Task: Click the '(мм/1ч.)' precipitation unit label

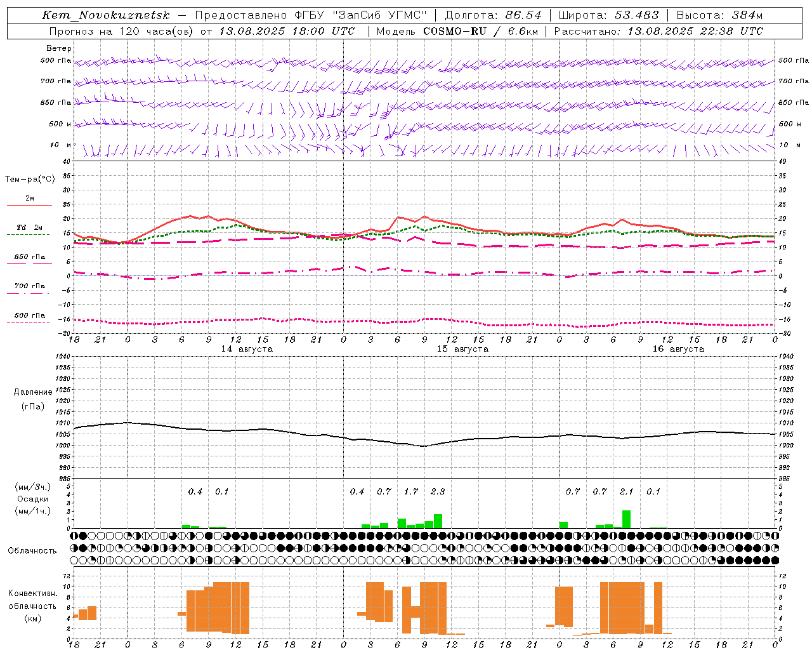Action: click(33, 511)
